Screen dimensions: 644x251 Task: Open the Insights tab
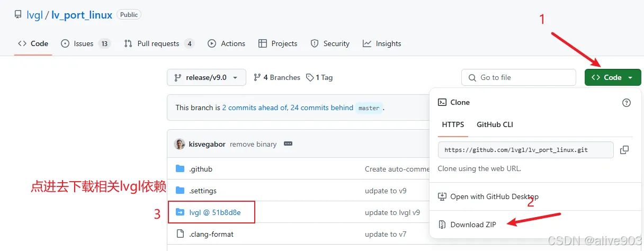coord(382,43)
